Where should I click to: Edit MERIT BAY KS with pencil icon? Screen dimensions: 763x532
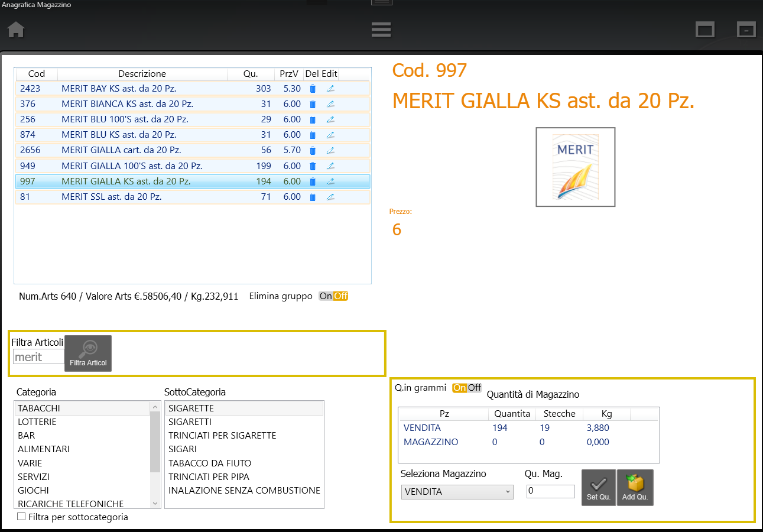[330, 89]
